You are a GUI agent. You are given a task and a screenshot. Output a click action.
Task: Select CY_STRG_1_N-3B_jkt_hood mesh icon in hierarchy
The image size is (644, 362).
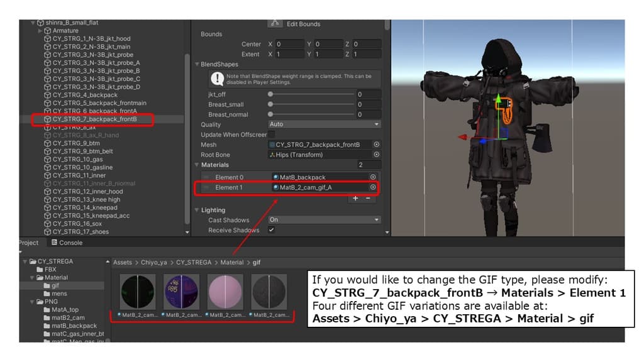[48, 38]
